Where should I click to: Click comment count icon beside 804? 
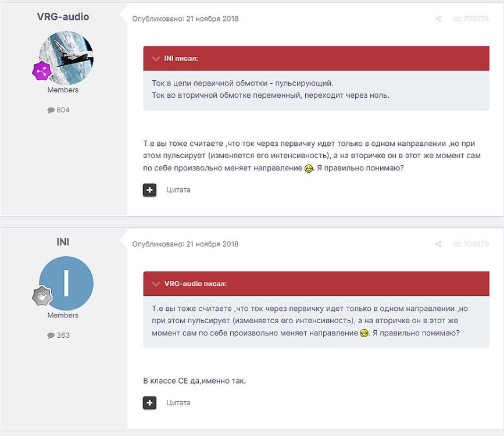click(x=51, y=110)
